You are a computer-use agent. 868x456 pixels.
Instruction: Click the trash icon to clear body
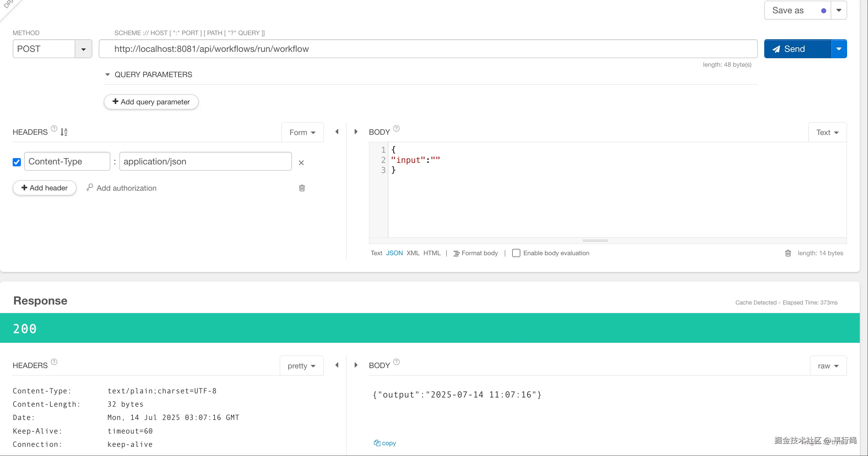pyautogui.click(x=788, y=253)
